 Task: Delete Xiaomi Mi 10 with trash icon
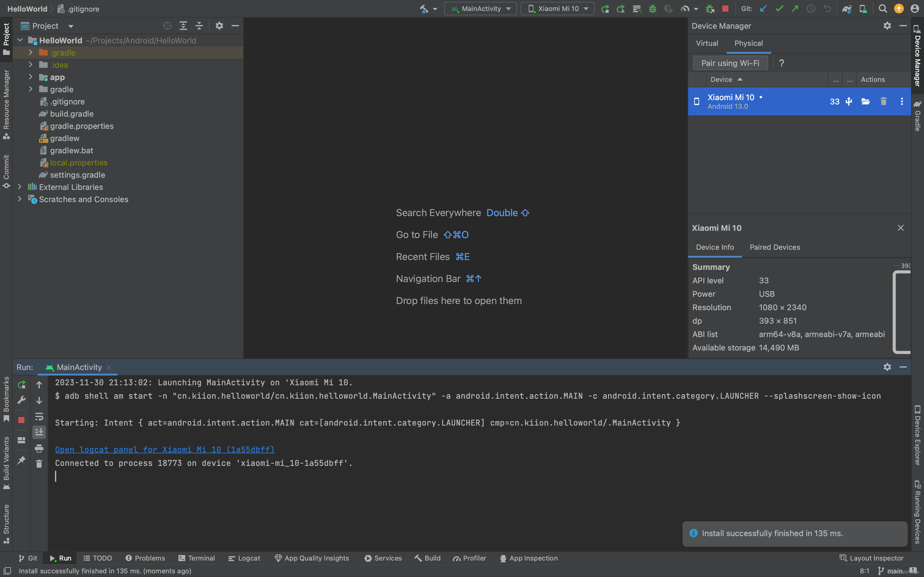pyautogui.click(x=884, y=101)
